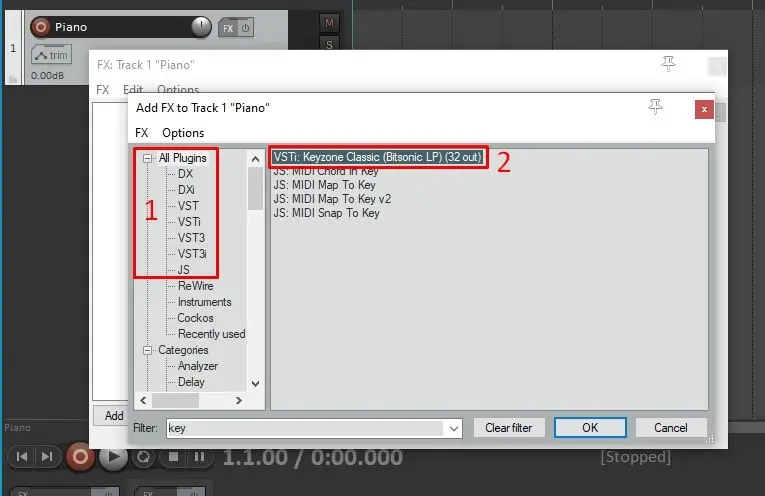
Task: Select JS: MIDI Snap To Key
Action: (326, 213)
